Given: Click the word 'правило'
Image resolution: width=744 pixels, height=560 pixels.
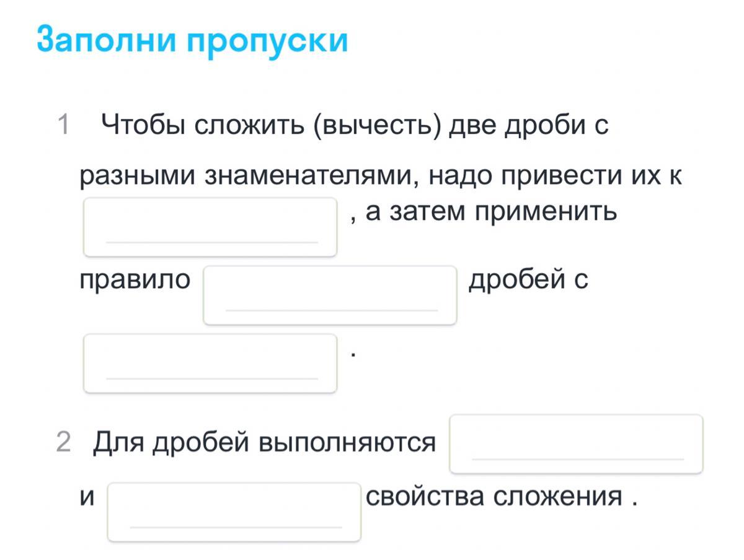Looking at the screenshot, I should coord(135,280).
